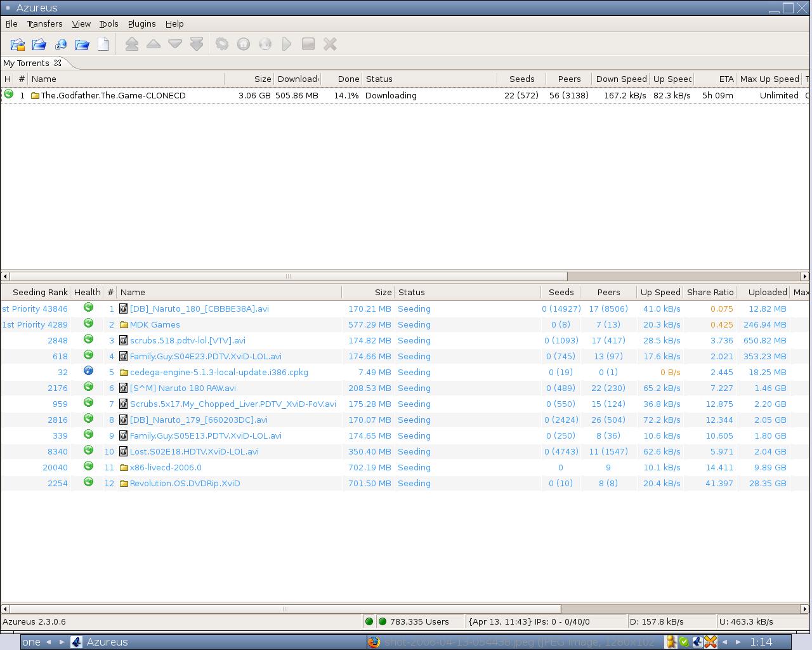Click folder icon of x86-livecd-2006.0
This screenshot has width=812, height=650.
(x=124, y=467)
